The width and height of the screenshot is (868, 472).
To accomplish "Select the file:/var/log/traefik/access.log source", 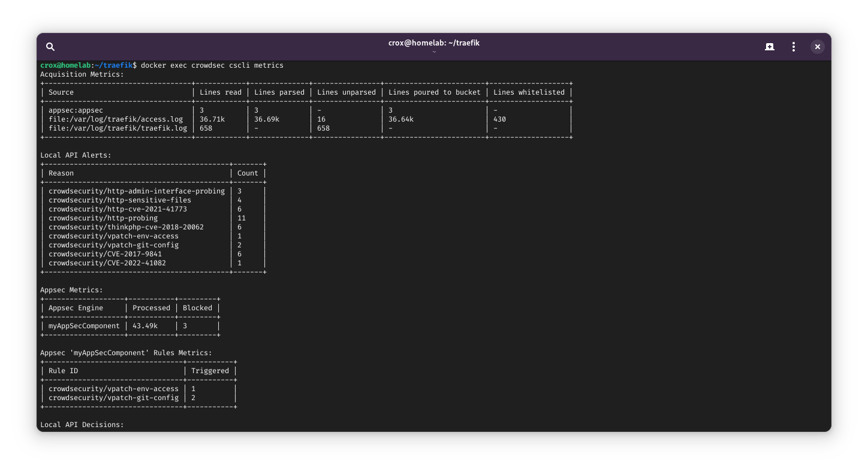I will 116,119.
